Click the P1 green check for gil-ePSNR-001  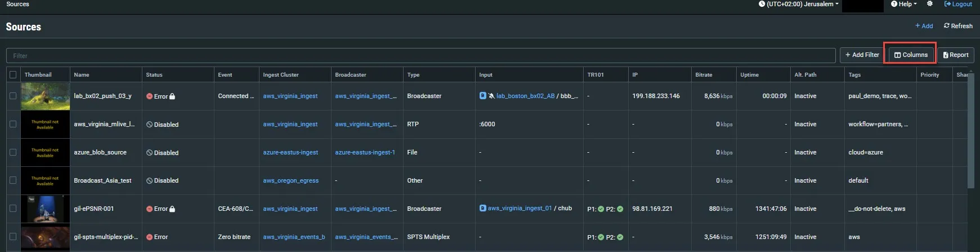(601, 209)
